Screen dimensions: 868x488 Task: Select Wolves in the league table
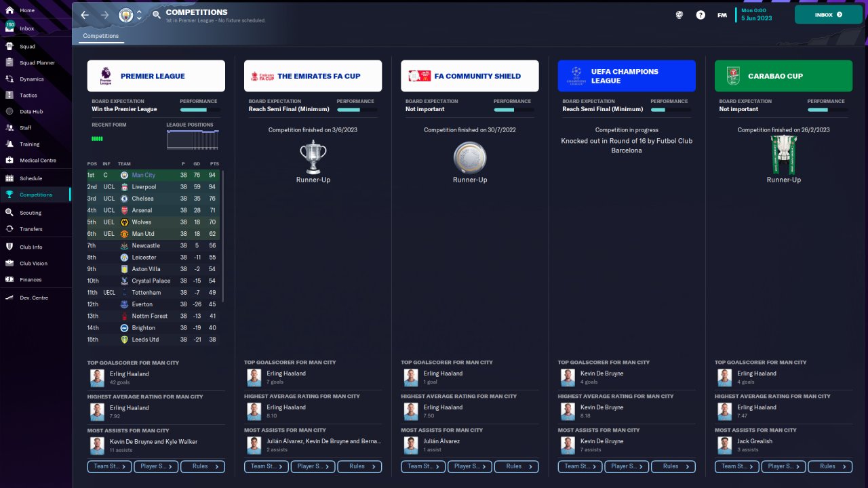point(142,222)
